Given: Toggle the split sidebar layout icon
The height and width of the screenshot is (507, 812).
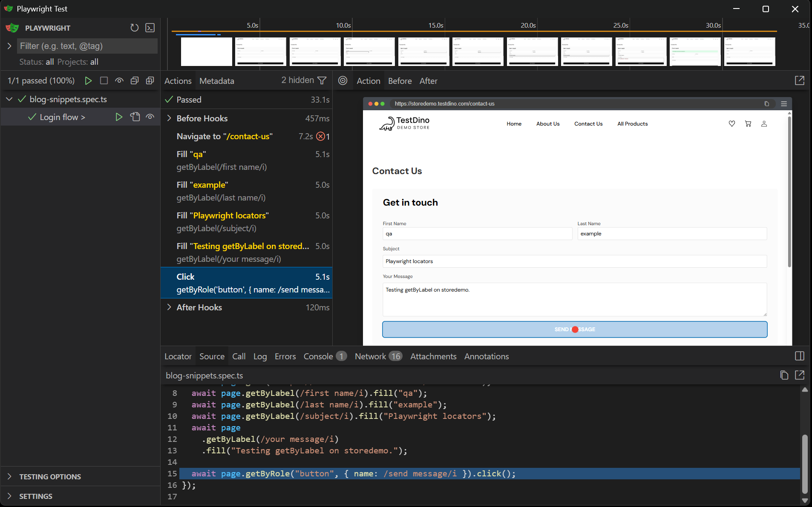Looking at the screenshot, I should tap(799, 356).
